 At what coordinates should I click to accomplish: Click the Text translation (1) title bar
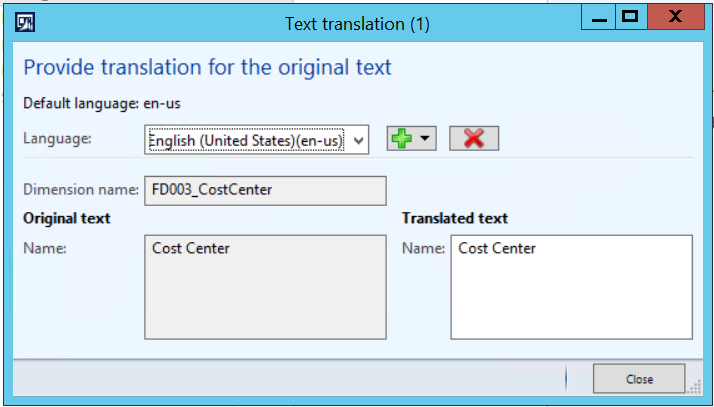pos(357,23)
